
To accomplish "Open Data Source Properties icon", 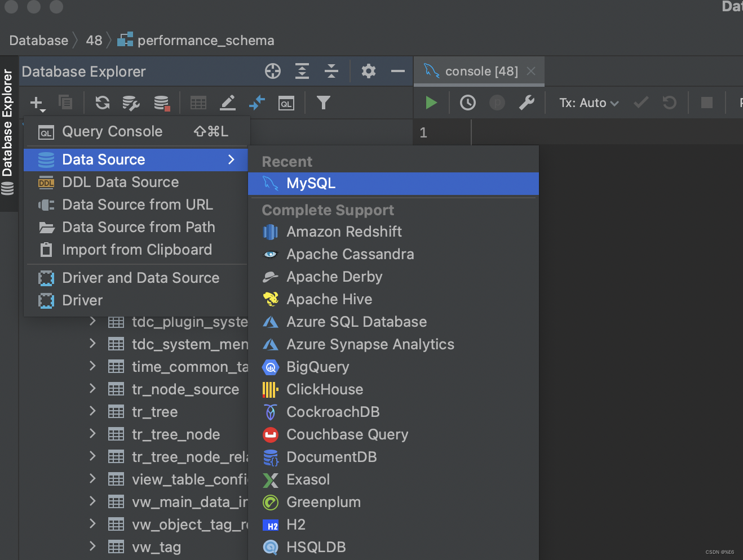I will pos(131,103).
